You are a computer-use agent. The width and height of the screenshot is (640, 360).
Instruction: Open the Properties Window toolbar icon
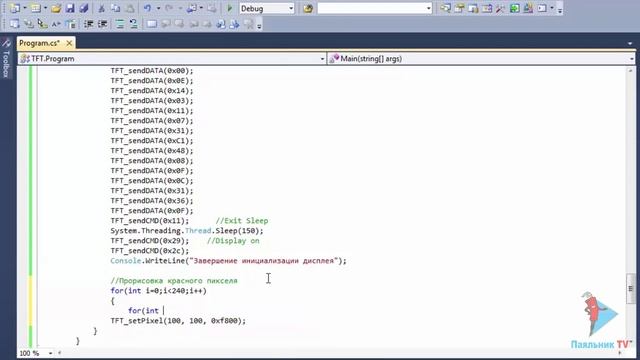pos(459,8)
